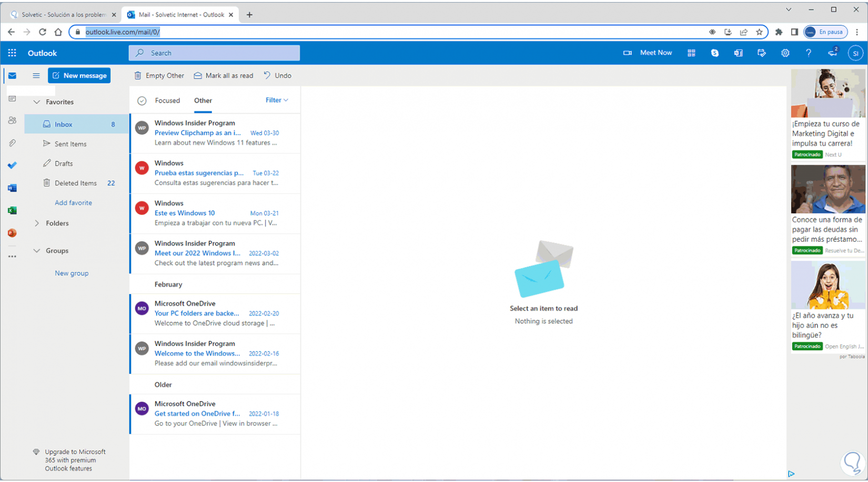Open 'Este es Windows 10' email
868x482 pixels.
click(x=215, y=213)
